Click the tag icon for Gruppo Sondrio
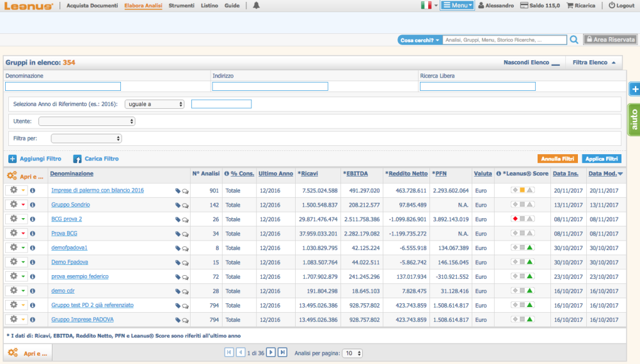The height and width of the screenshot is (364, 640). point(178,205)
